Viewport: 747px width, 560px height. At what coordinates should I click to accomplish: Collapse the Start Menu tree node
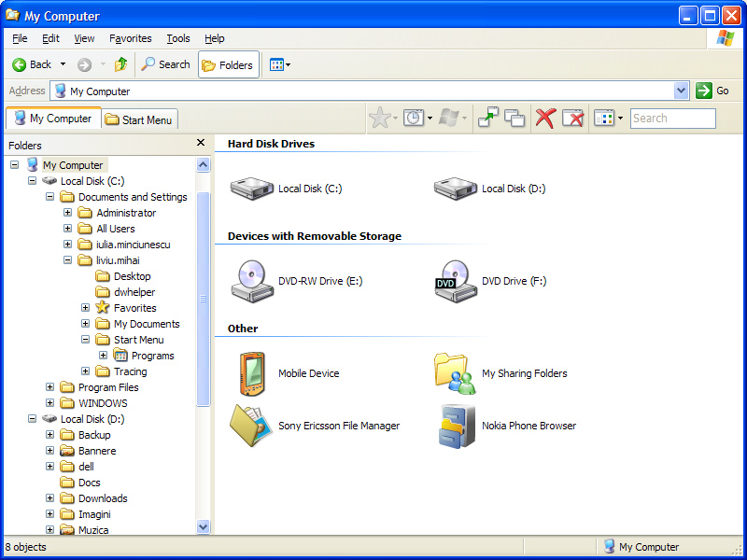click(x=85, y=339)
